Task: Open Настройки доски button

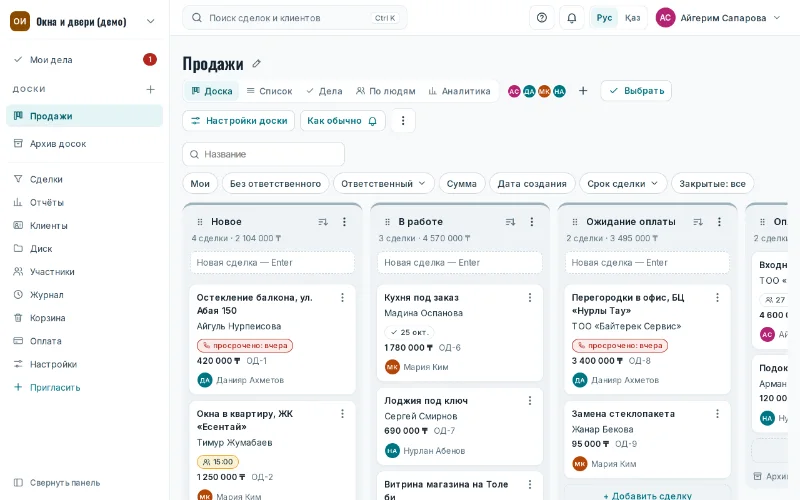Action: click(x=239, y=121)
